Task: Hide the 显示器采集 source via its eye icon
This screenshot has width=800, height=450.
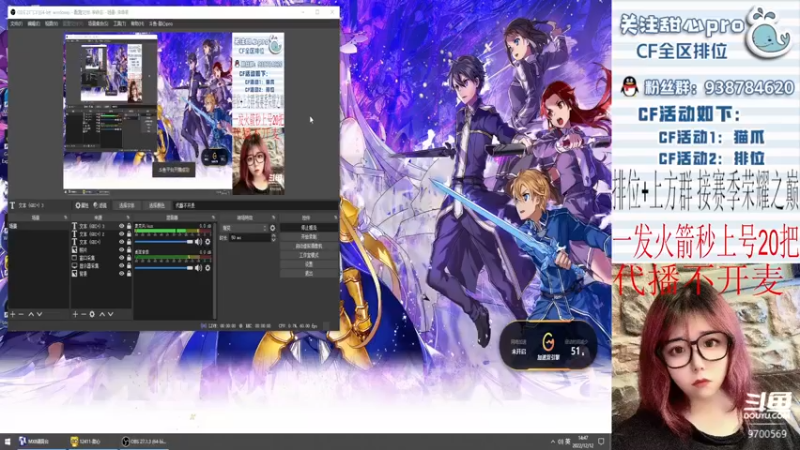Action: 121,266
